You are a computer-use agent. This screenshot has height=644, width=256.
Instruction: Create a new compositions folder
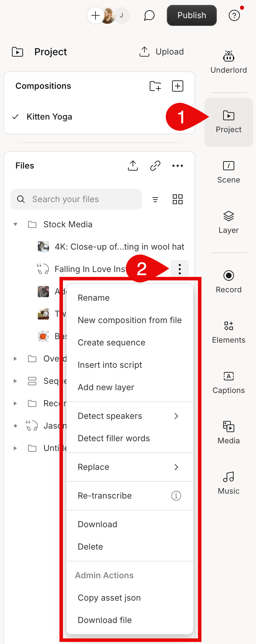coord(155,86)
